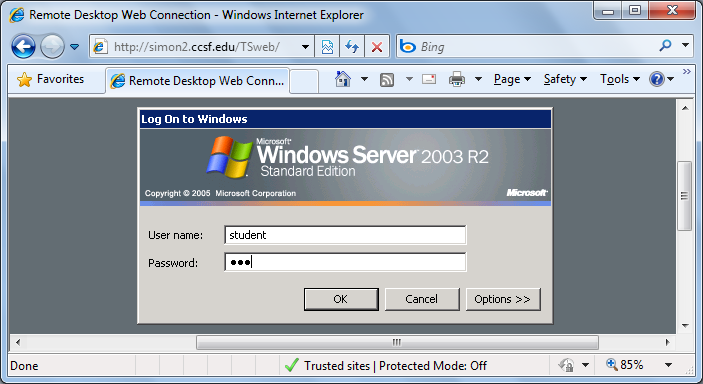
Task: Go to the Home page icon
Action: pyautogui.click(x=343, y=79)
